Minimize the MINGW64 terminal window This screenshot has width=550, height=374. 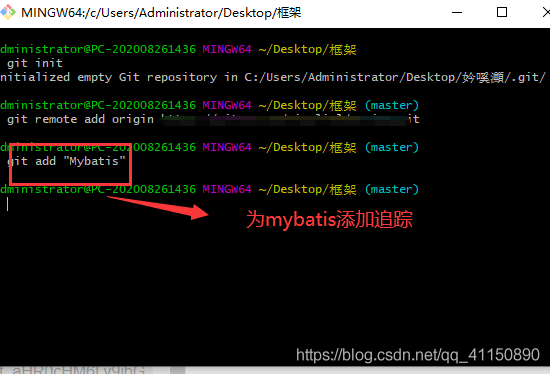[457, 13]
